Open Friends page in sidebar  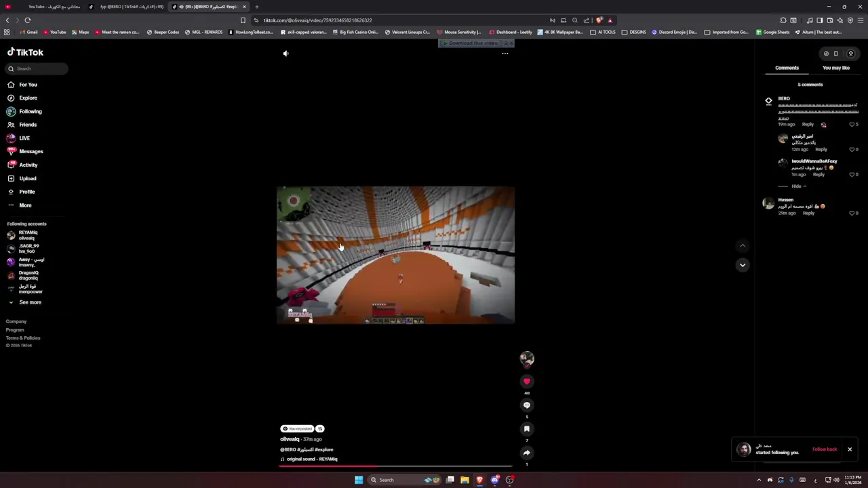coord(28,125)
